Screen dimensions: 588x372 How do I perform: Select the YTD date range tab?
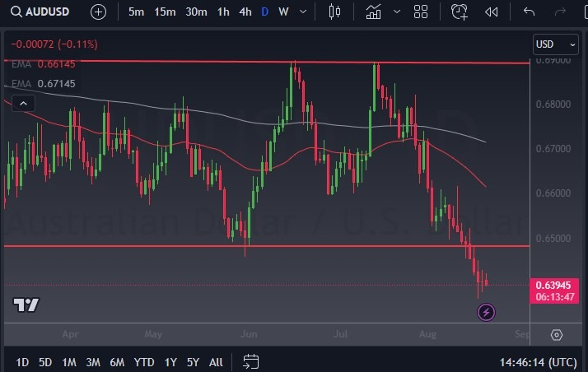(144, 362)
